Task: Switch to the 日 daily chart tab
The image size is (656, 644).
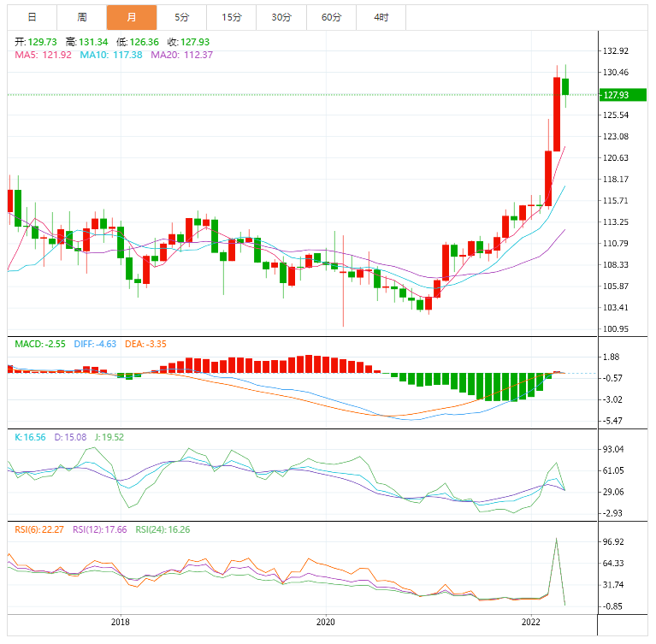Action: tap(32, 17)
